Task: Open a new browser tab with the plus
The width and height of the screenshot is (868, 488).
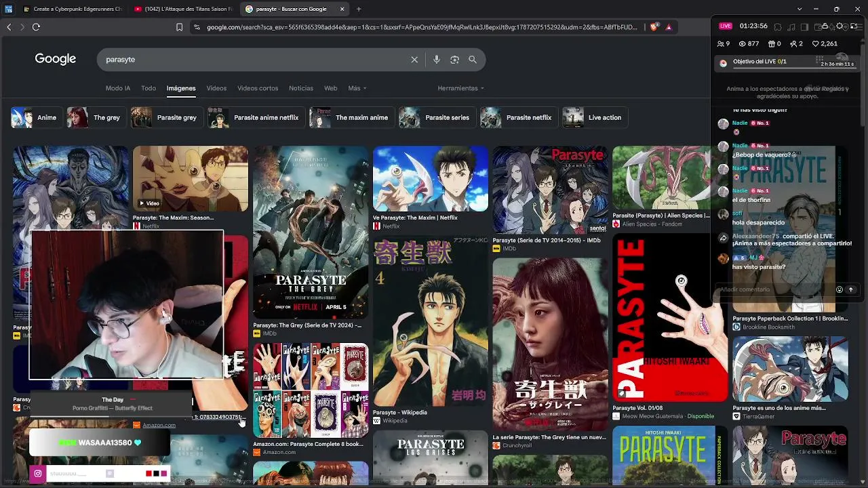Action: click(x=359, y=9)
